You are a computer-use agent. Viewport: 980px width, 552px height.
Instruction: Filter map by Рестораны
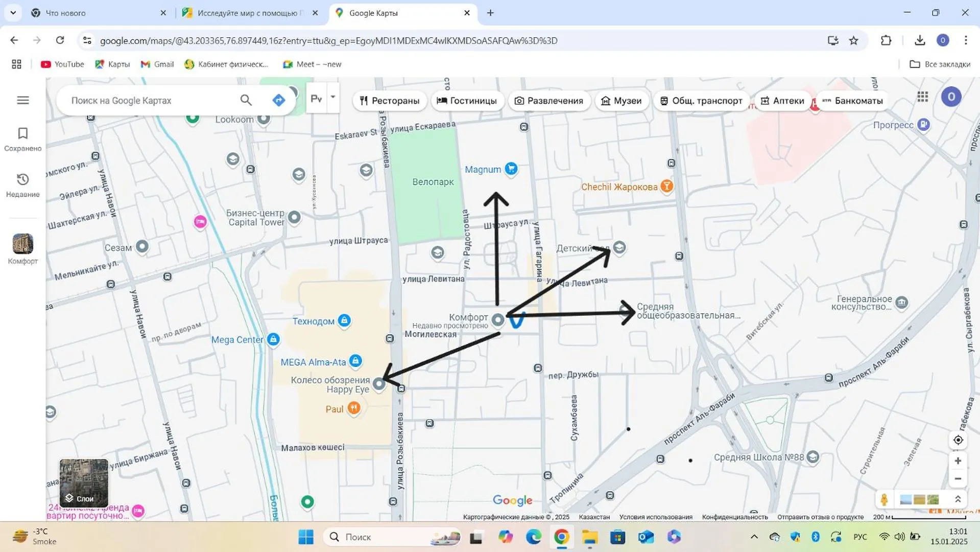390,101
